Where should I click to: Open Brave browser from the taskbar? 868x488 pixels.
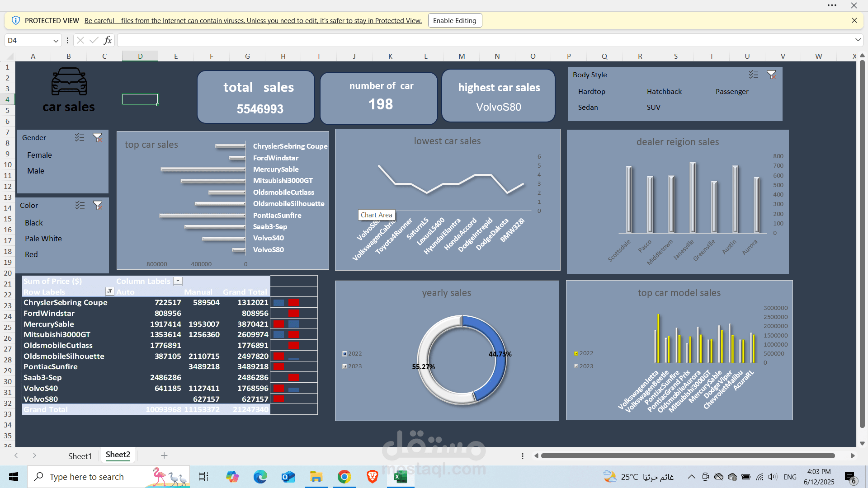pyautogui.click(x=373, y=477)
